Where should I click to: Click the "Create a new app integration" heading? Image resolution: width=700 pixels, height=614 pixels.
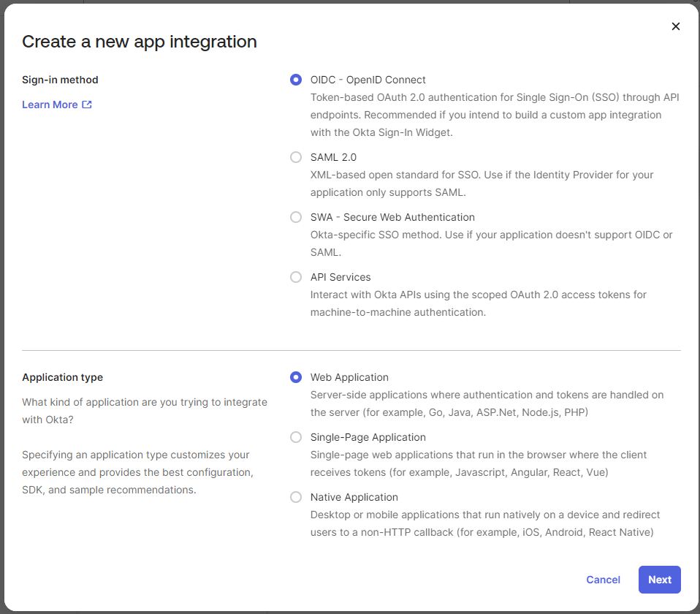(140, 42)
